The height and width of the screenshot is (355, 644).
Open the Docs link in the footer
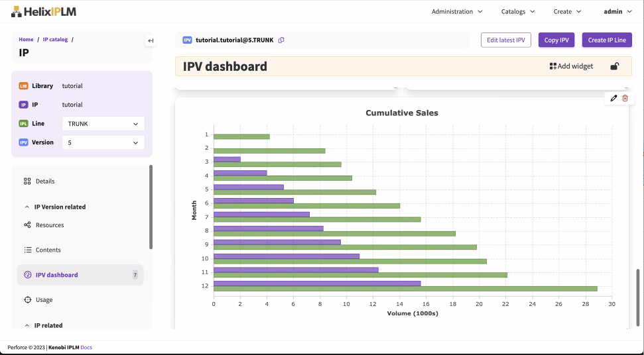[86, 347]
